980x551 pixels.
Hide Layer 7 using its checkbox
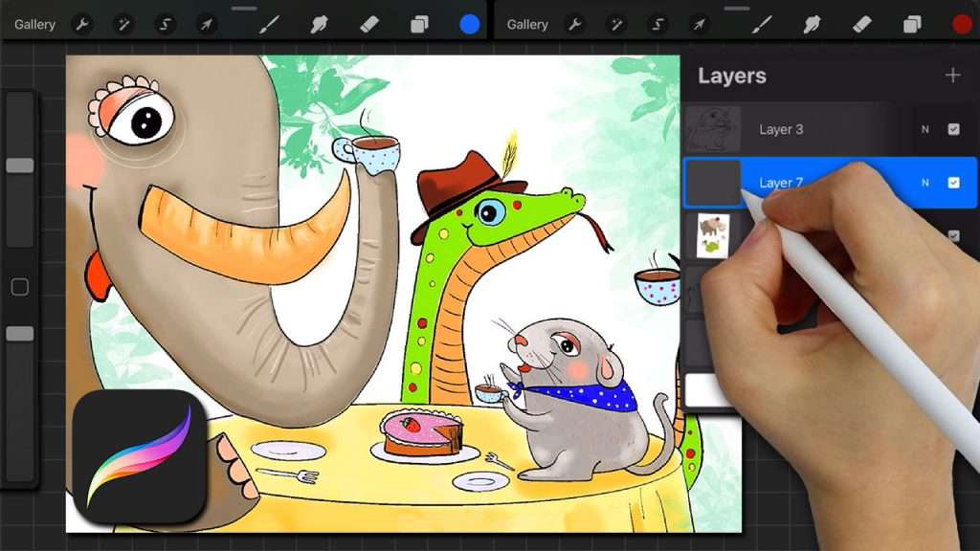(953, 183)
